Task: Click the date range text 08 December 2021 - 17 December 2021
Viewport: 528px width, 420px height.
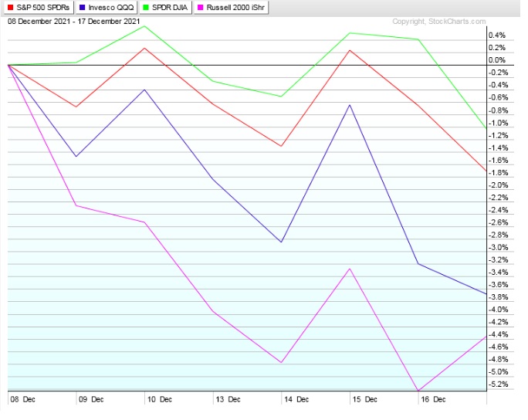Action: (74, 22)
